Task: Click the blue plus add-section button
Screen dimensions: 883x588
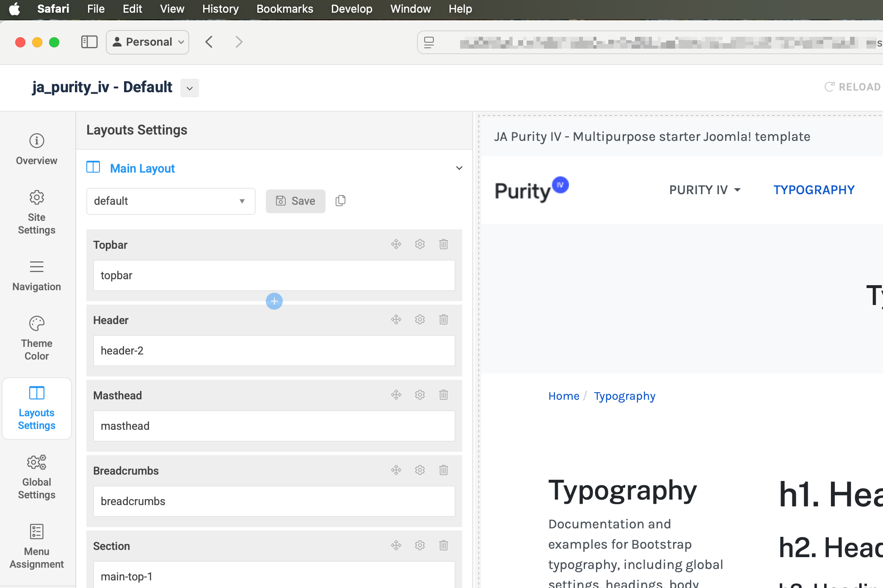Action: [x=274, y=301]
